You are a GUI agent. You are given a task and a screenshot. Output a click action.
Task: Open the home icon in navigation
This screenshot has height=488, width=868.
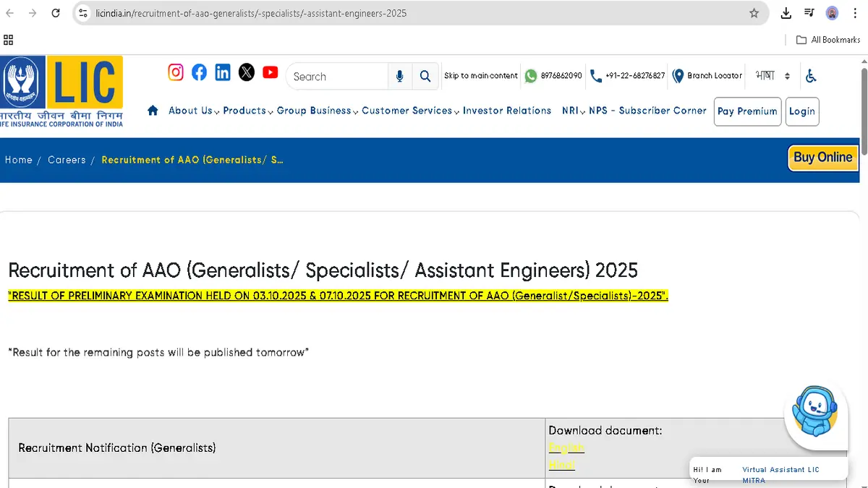153,111
